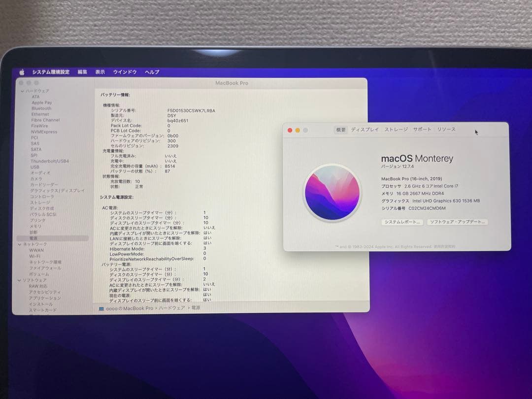532x399 pixels.
Task: Click the システムレポート button
Action: 402,222
